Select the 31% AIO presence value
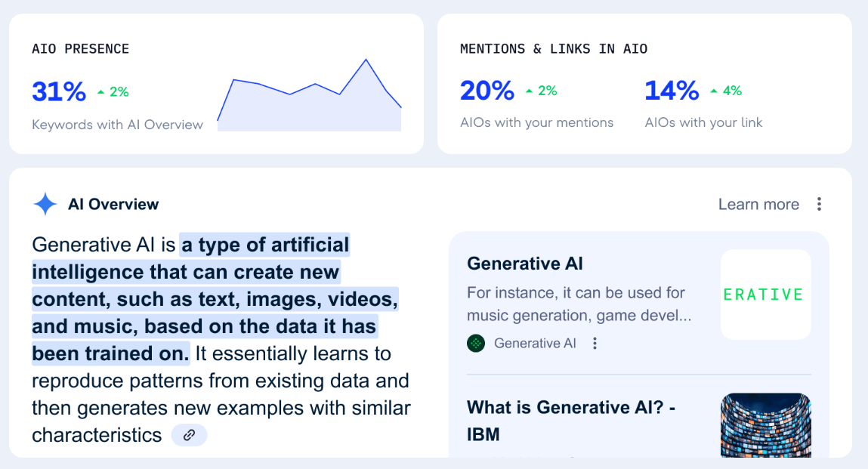 click(x=59, y=91)
